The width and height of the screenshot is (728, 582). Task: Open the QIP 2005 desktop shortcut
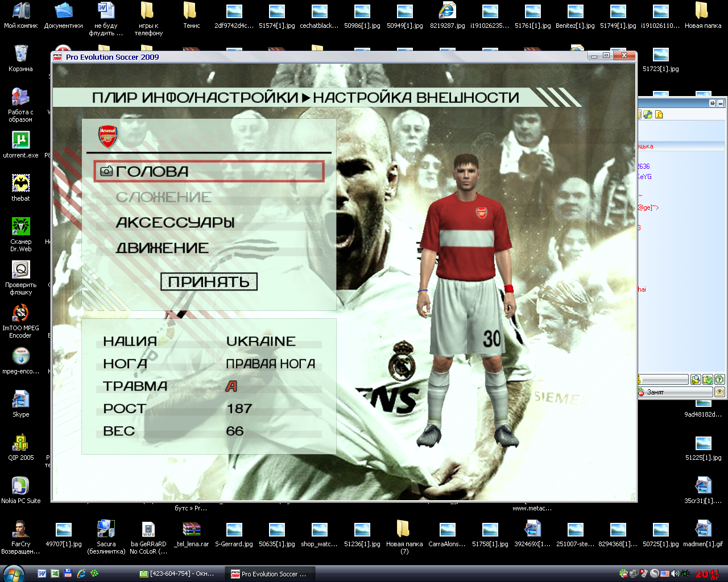point(21,447)
